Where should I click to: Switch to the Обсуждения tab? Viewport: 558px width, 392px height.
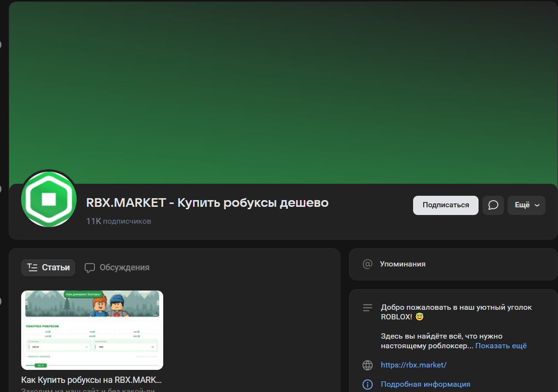click(117, 267)
